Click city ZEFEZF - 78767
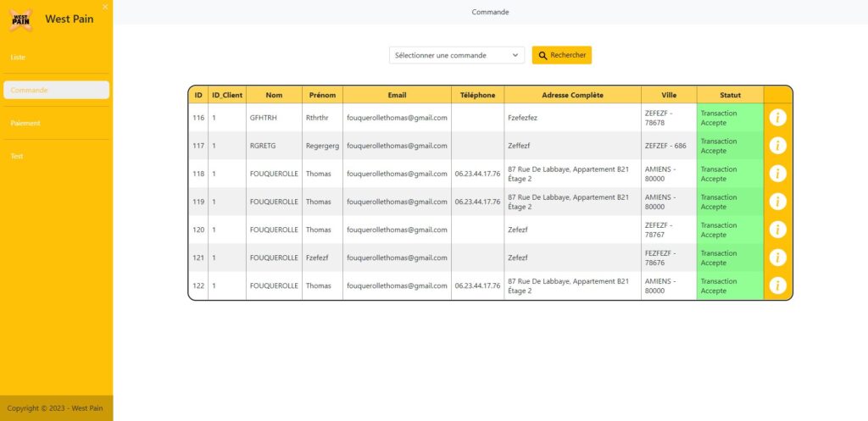Image resolution: width=868 pixels, height=421 pixels. [x=659, y=230]
